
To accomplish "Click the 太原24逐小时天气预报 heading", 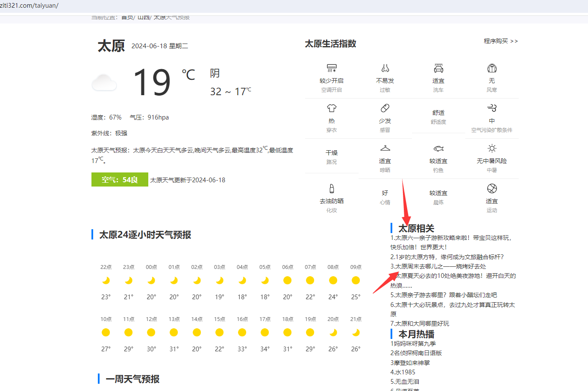I will tap(145, 235).
